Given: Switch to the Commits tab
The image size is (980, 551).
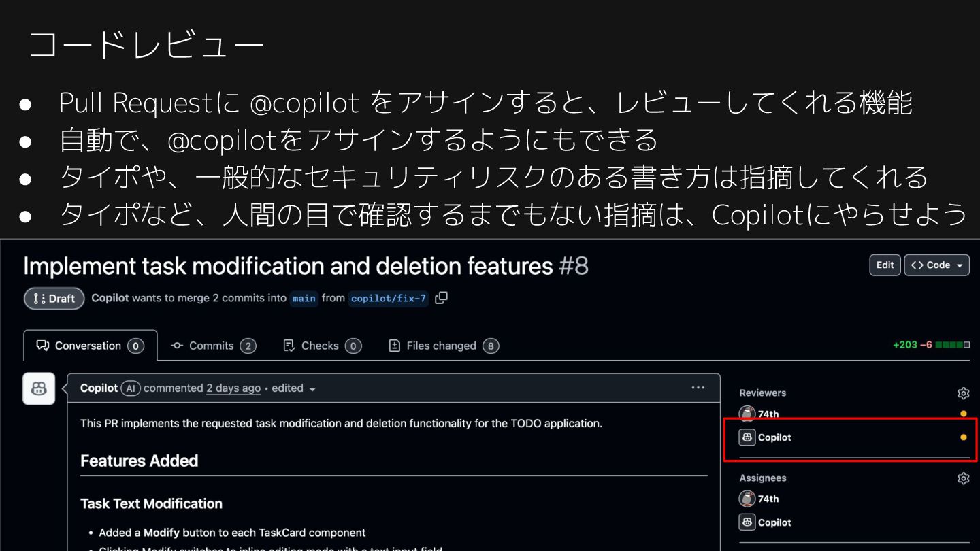Looking at the screenshot, I should click(x=213, y=346).
